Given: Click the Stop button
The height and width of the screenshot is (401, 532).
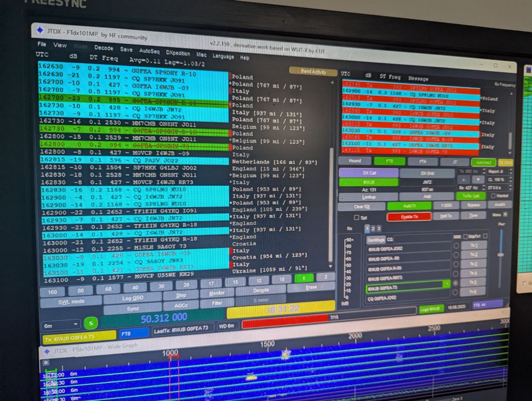Looking at the screenshot, I should [181, 296].
